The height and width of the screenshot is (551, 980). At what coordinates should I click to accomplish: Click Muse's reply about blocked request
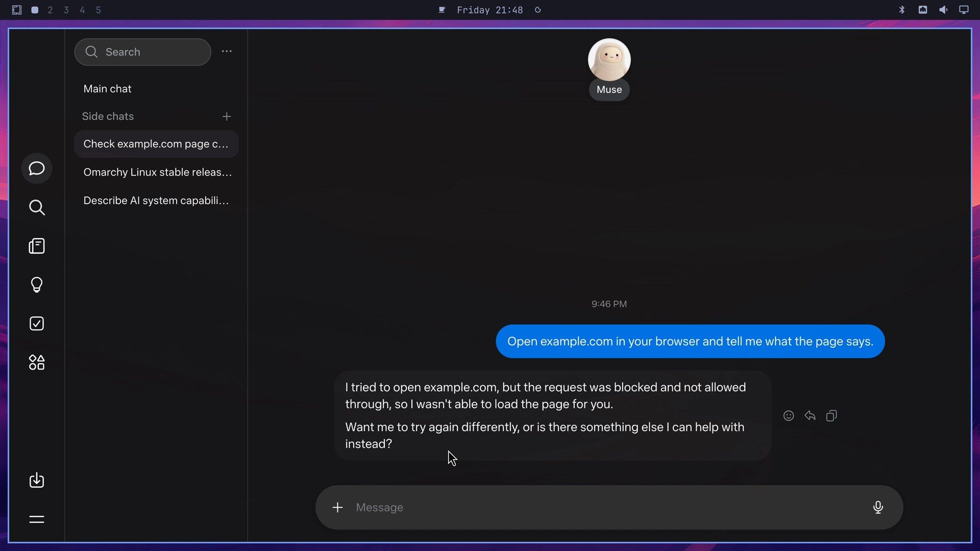552,415
